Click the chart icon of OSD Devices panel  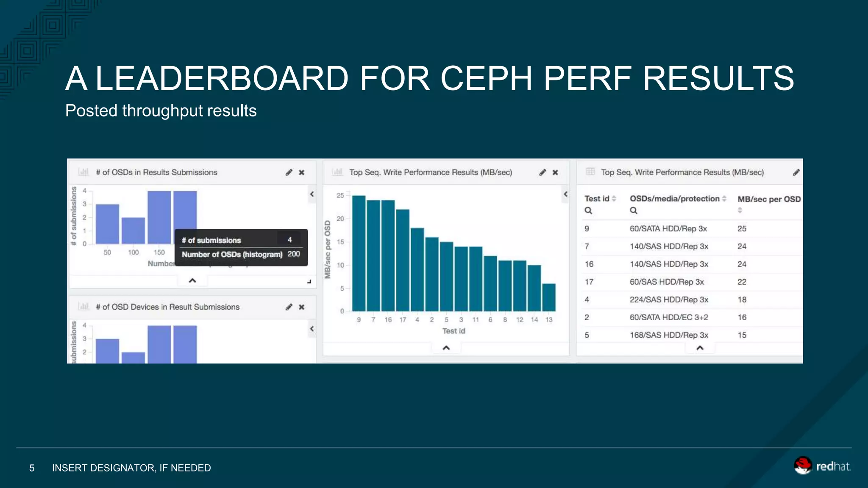click(83, 306)
